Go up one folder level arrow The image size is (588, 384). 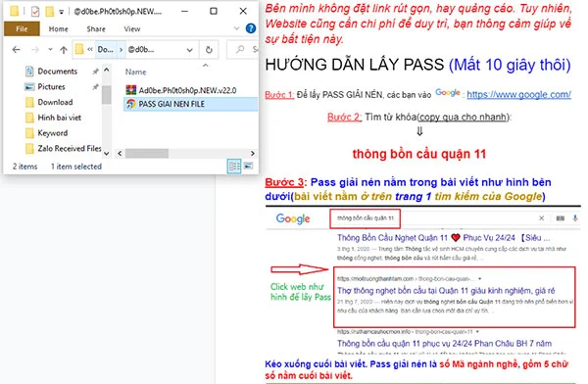pos(64,50)
